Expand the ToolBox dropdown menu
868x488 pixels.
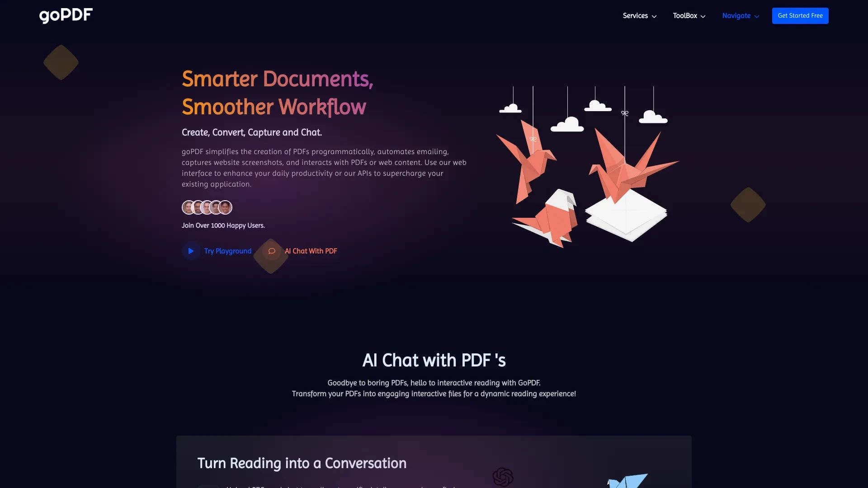(x=689, y=15)
